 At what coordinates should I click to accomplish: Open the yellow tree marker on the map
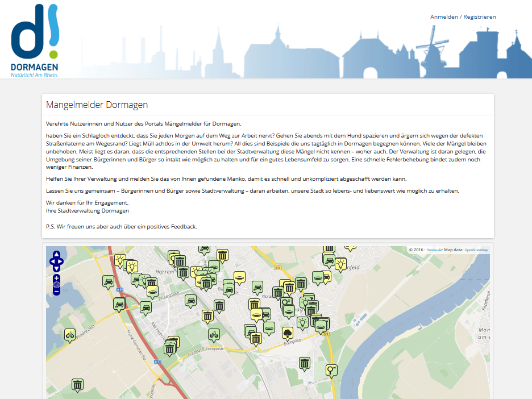(x=288, y=333)
